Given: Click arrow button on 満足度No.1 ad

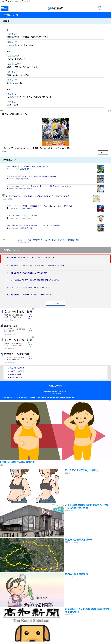Looking at the screenshot, I should (x=29, y=331).
